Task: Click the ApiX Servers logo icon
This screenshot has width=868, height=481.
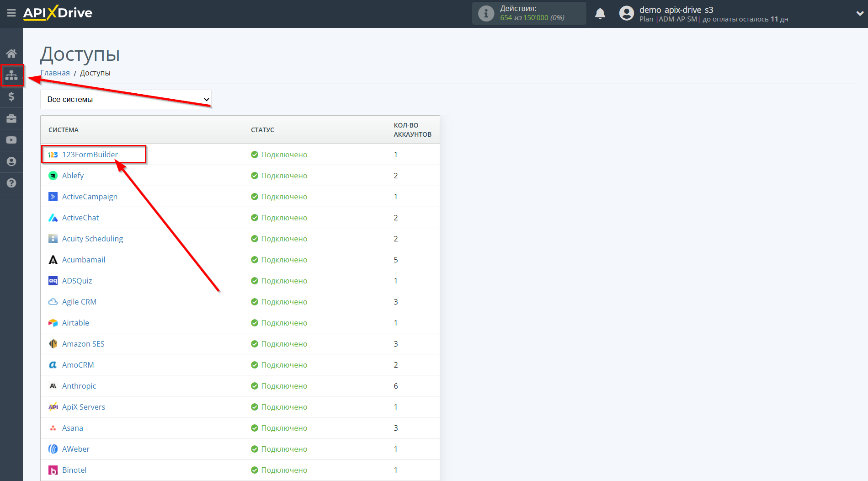Action: pyautogui.click(x=53, y=407)
